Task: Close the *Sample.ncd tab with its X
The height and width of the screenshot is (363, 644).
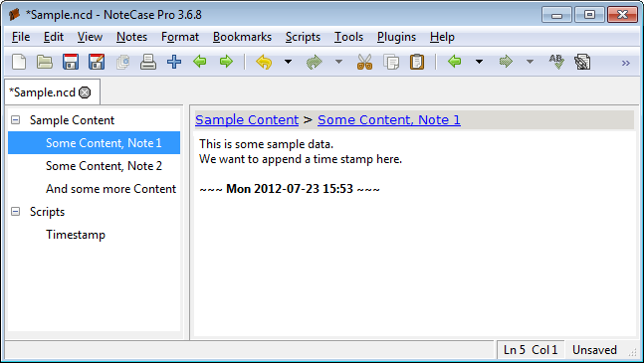Action: [x=85, y=92]
